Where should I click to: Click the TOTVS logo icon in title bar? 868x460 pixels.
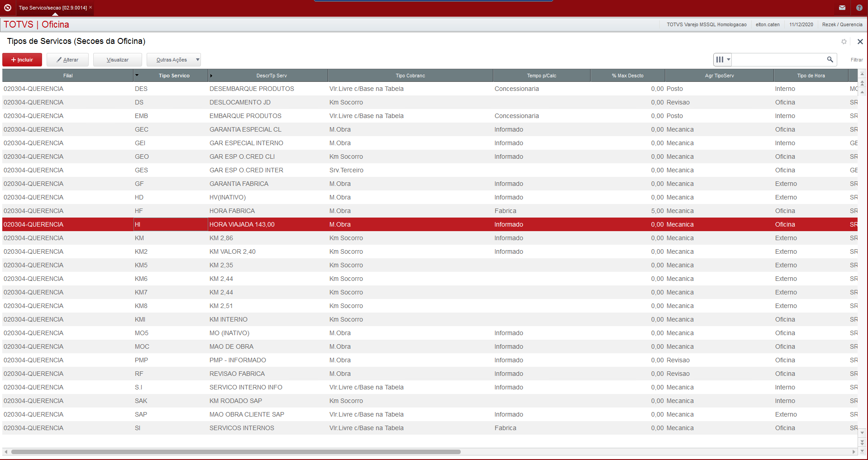coord(8,8)
